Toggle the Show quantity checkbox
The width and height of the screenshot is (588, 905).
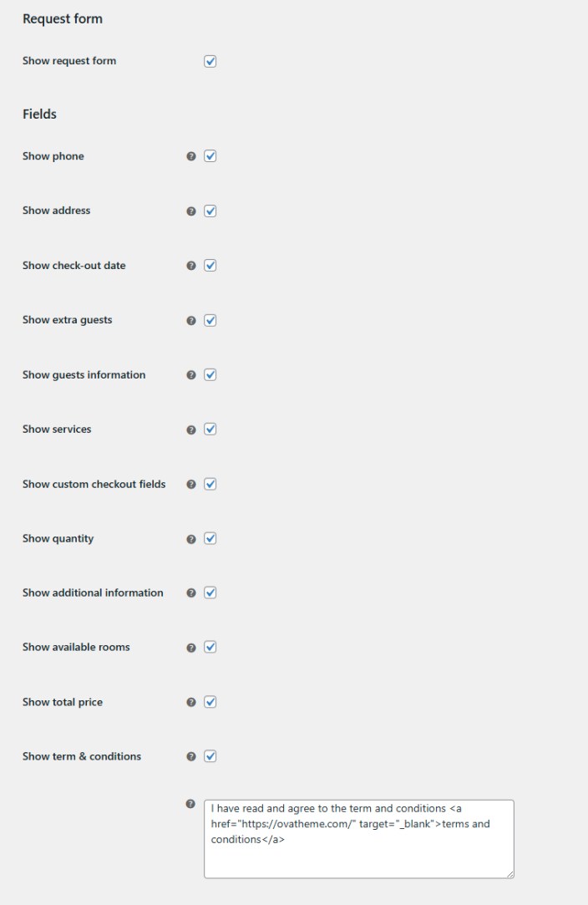click(x=210, y=538)
